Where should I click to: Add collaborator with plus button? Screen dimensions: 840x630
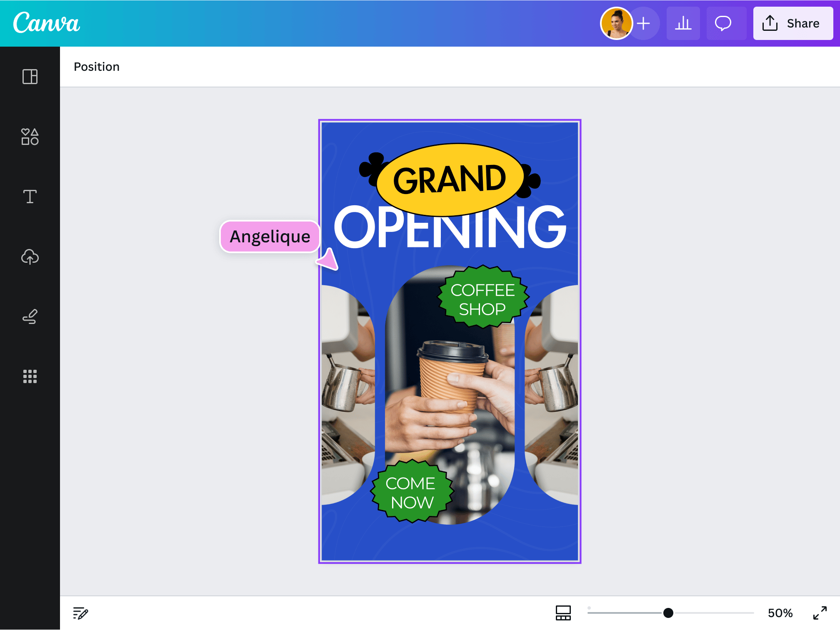(x=644, y=23)
